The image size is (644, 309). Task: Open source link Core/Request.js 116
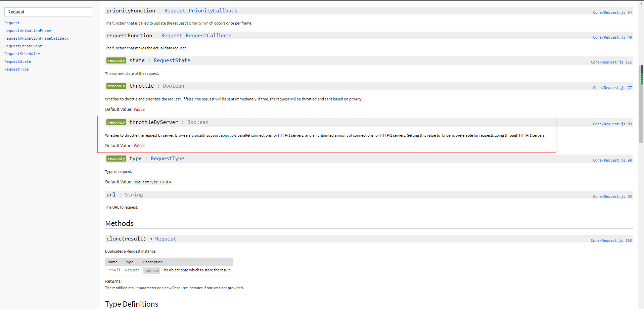(611, 62)
